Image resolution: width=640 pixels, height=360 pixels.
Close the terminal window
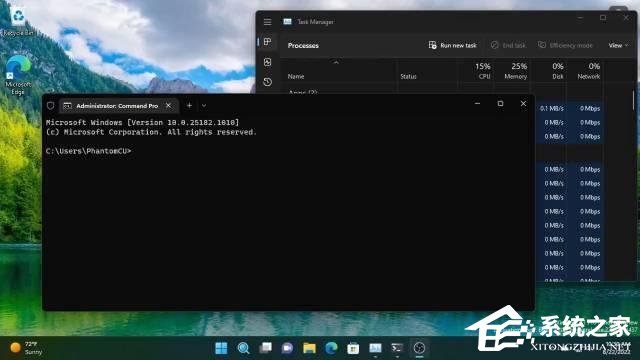click(x=523, y=104)
